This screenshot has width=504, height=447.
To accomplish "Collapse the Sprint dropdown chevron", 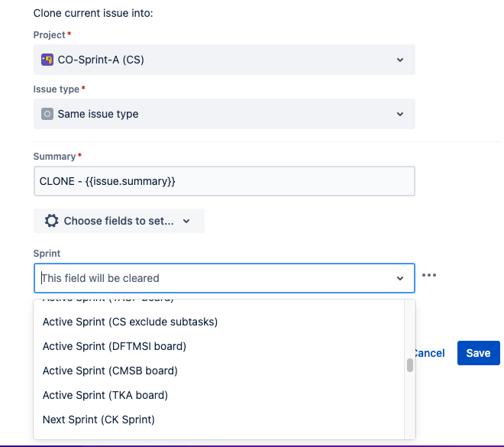I will pyautogui.click(x=400, y=278).
